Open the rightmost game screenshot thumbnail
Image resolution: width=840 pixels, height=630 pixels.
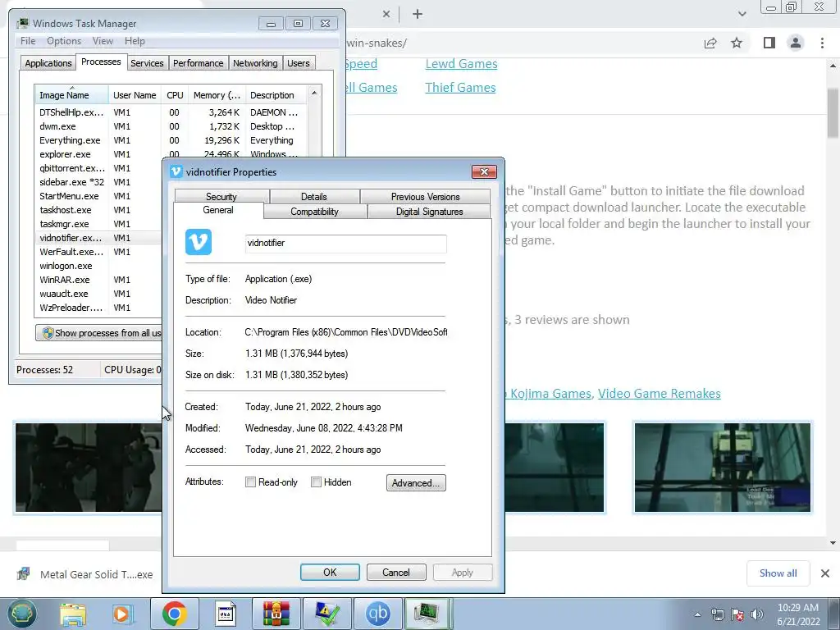pyautogui.click(x=722, y=467)
